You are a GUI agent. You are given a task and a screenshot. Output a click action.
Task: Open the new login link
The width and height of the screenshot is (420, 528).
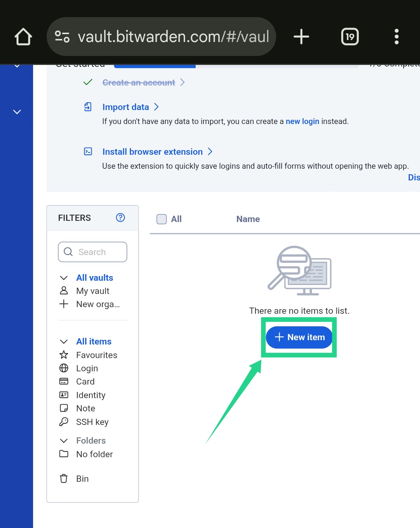(302, 121)
